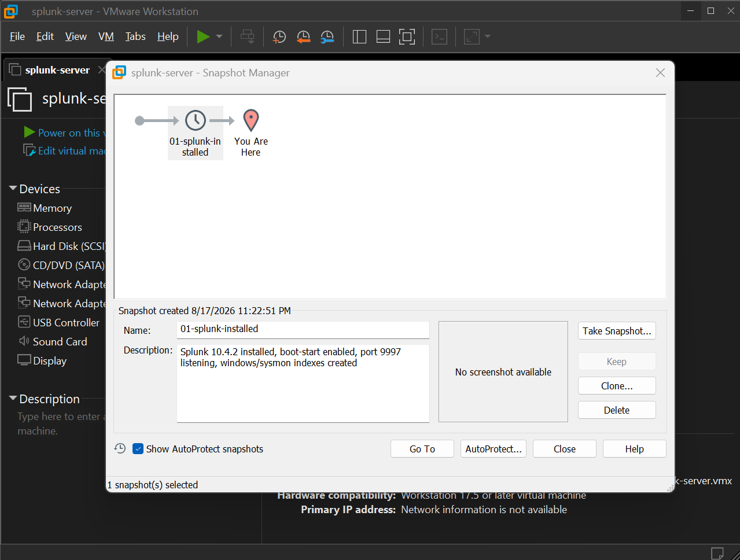Click the Send Ctrl+Alt+Del toolbar icon
The height and width of the screenshot is (560, 740).
pyautogui.click(x=248, y=36)
